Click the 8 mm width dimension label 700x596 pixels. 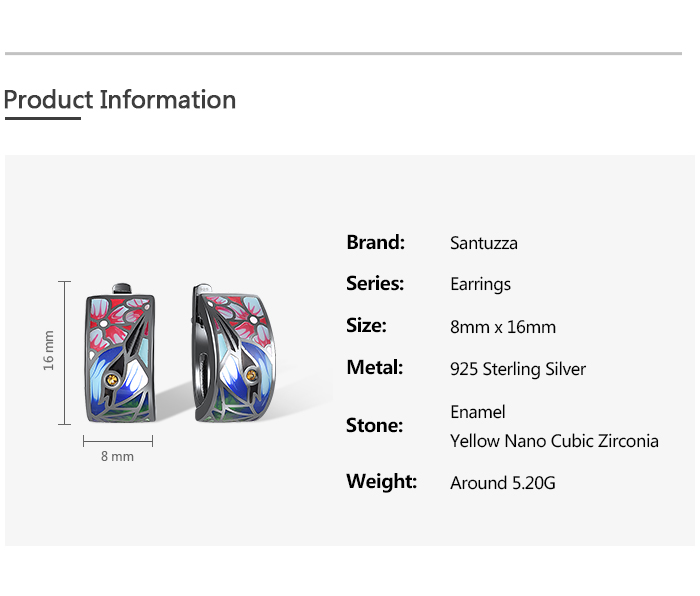click(117, 457)
